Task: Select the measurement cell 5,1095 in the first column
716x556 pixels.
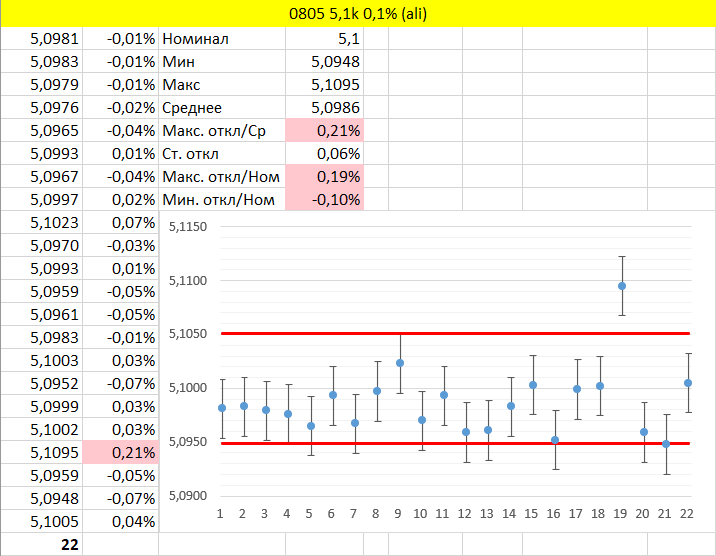Action: click(41, 452)
